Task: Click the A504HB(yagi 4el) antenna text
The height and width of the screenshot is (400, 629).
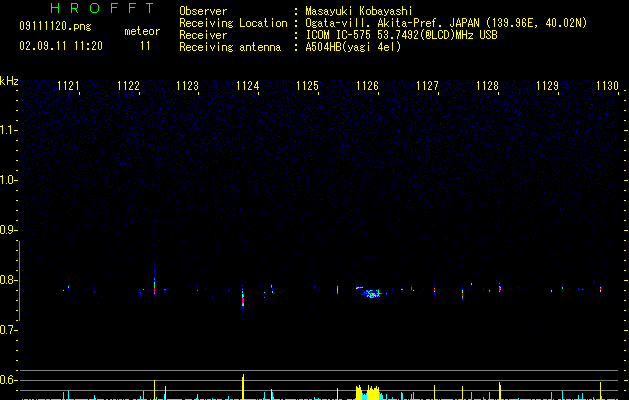Action: [353, 47]
